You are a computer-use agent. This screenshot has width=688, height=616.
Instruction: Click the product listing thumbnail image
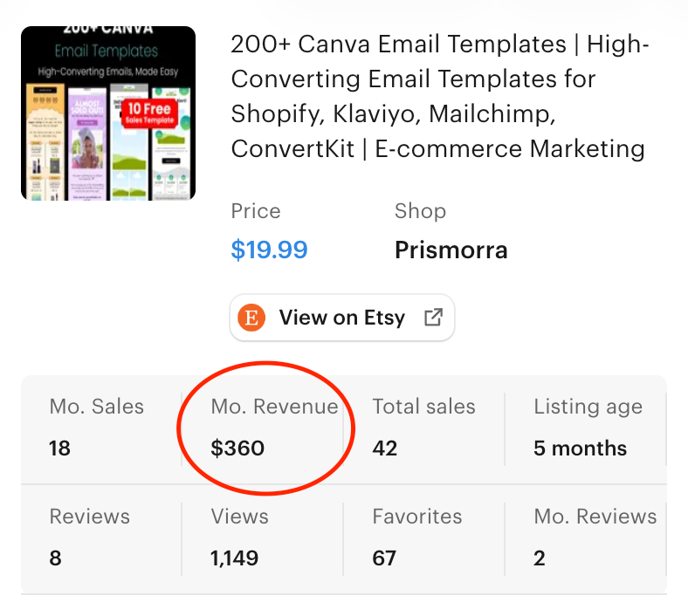[x=108, y=113]
